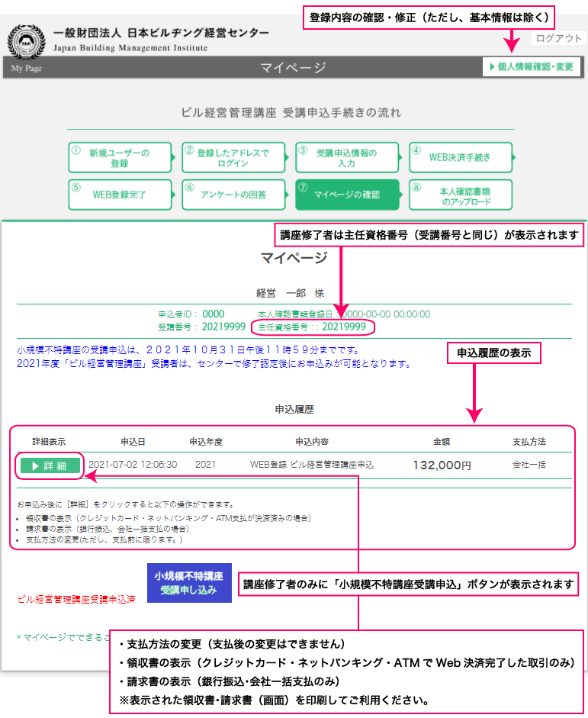This screenshot has width=588, height=718.
Task: Click the 金額 column header
Action: click(442, 442)
